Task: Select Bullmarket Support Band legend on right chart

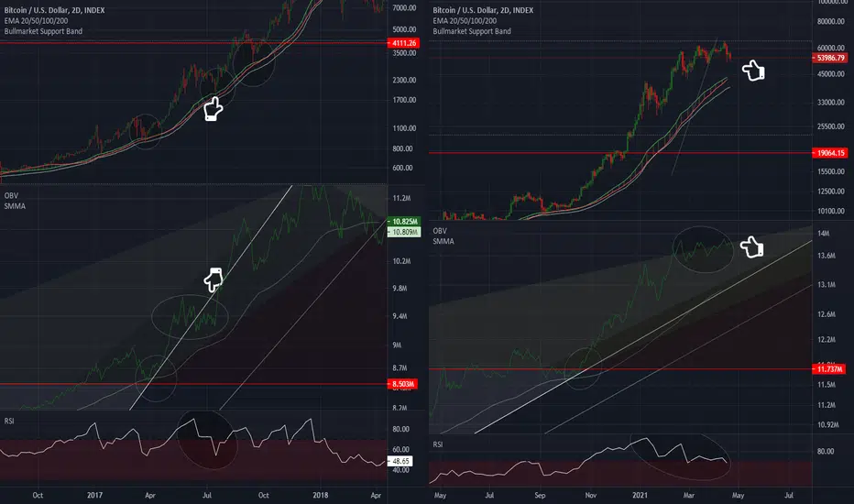Action: coord(472,31)
